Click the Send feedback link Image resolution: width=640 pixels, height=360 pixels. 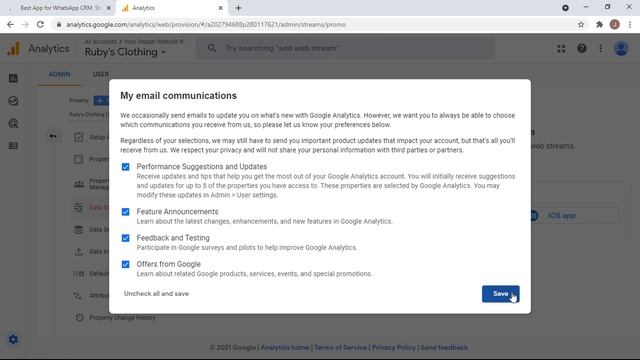click(x=444, y=348)
